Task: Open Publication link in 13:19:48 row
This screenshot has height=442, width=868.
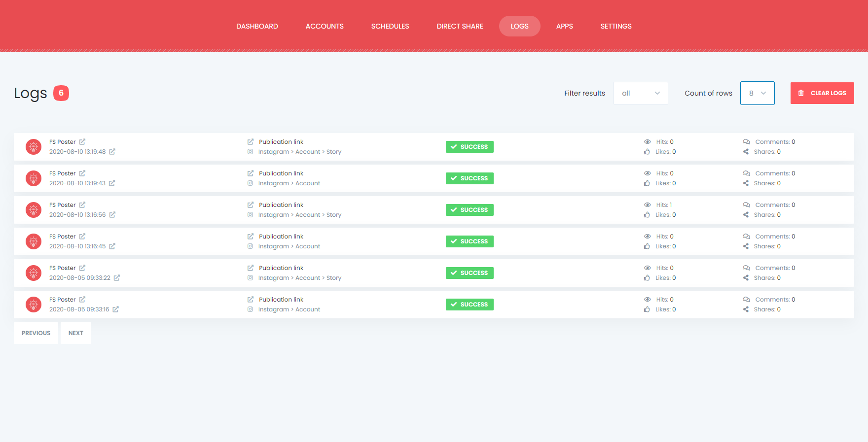Action: pyautogui.click(x=281, y=142)
